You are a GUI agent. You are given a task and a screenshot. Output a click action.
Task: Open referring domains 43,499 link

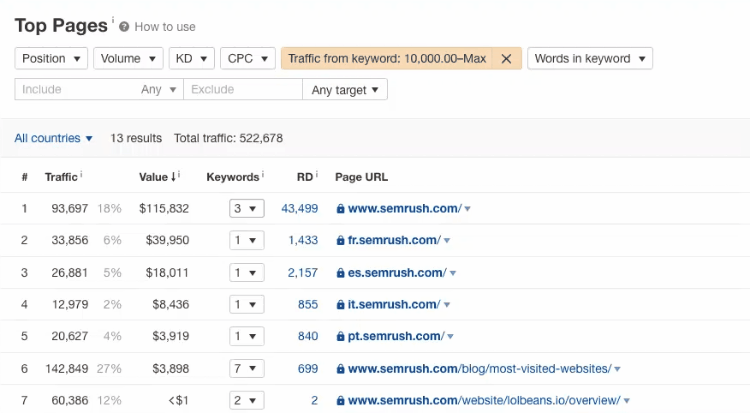[299, 209]
